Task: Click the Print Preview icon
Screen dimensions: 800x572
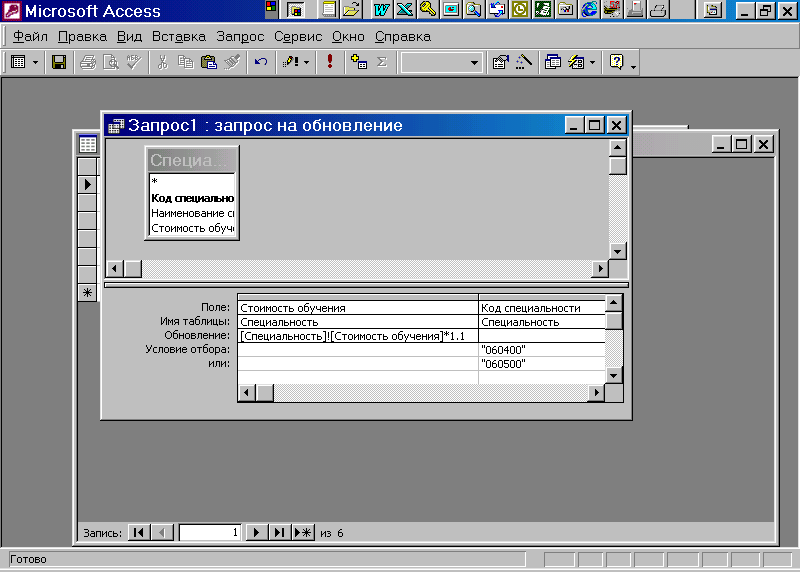Action: coord(111,62)
